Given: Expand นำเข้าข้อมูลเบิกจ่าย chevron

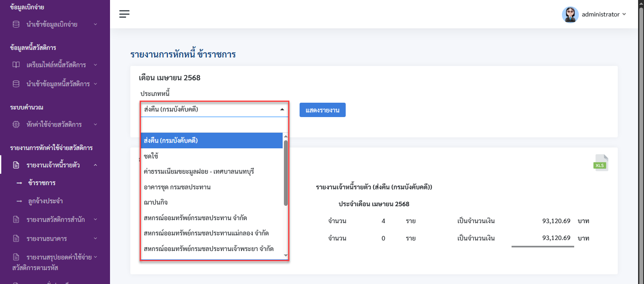Looking at the screenshot, I should pos(95,24).
